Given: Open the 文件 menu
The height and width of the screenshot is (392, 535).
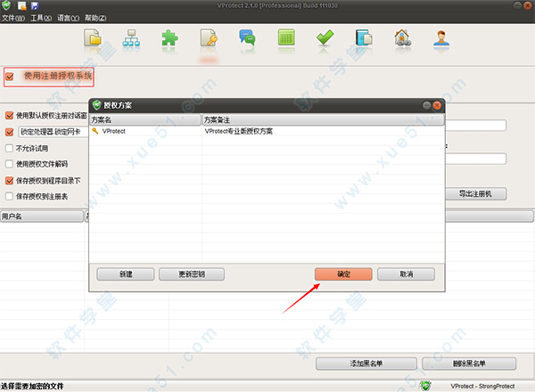Looking at the screenshot, I should pos(13,18).
